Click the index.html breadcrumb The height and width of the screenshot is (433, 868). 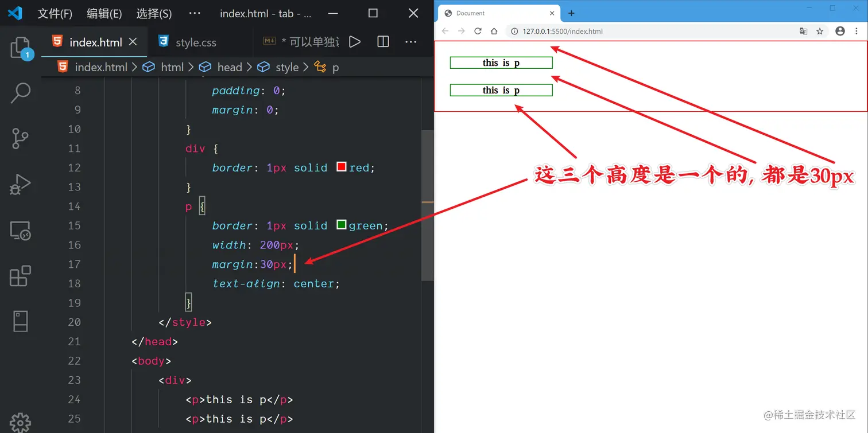pos(92,67)
